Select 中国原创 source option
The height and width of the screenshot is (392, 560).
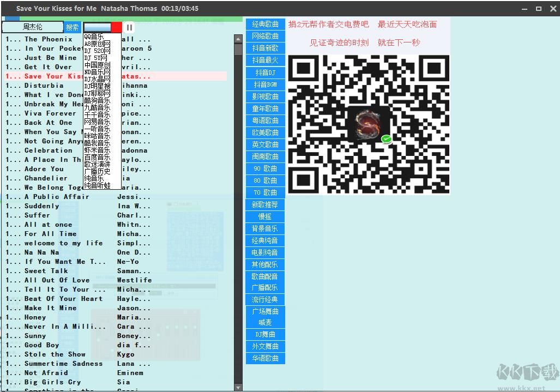point(102,65)
